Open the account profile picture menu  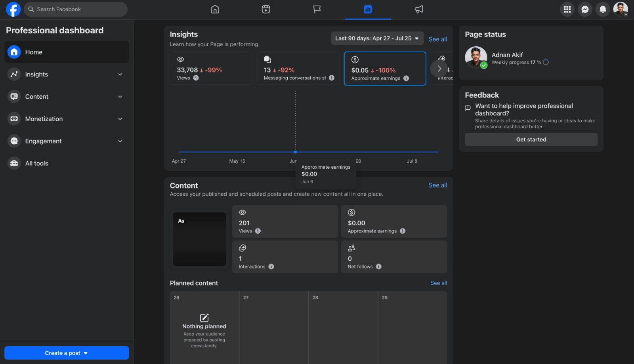621,9
